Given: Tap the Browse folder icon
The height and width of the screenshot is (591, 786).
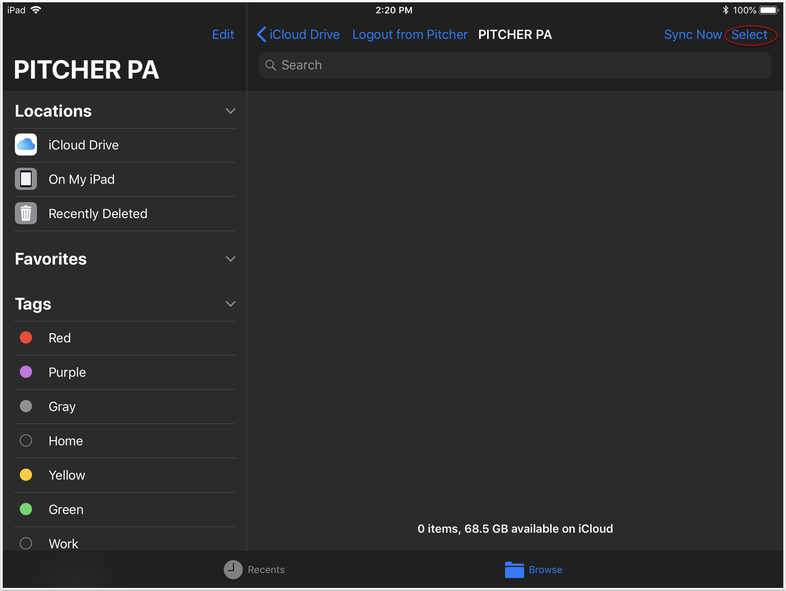Looking at the screenshot, I should pyautogui.click(x=514, y=569).
